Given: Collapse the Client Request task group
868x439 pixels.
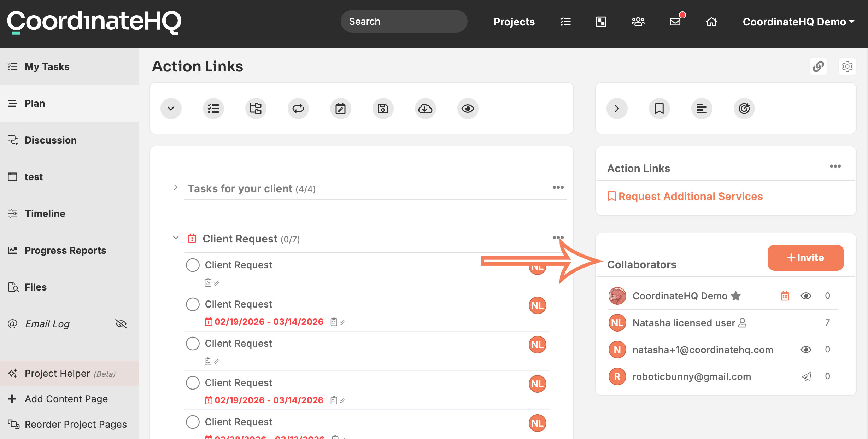Looking at the screenshot, I should (176, 238).
